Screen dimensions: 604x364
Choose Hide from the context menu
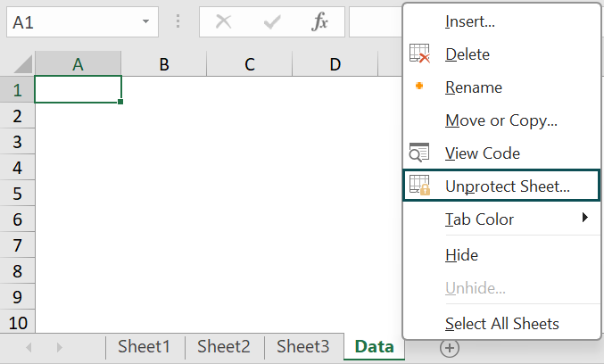501,255
